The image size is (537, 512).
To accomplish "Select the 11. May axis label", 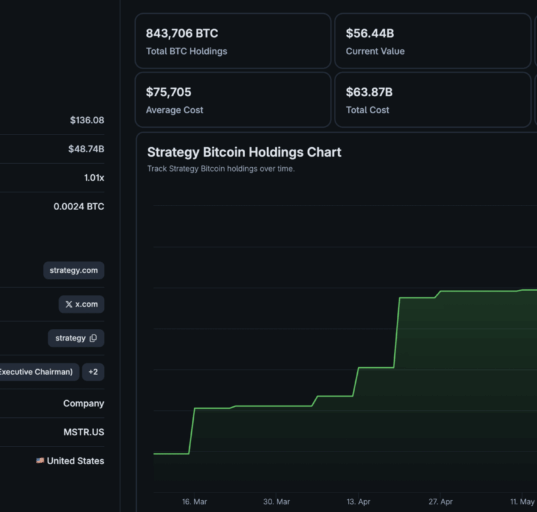I will [x=522, y=502].
